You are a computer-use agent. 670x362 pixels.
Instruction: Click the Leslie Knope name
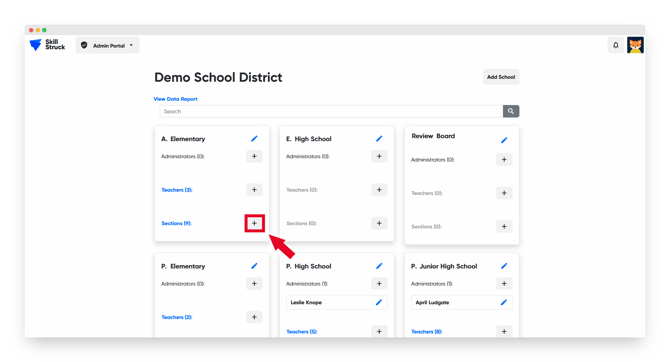pos(306,302)
